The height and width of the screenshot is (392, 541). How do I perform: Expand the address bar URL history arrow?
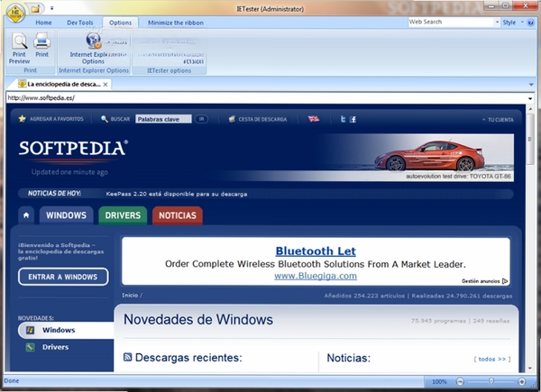pos(530,98)
